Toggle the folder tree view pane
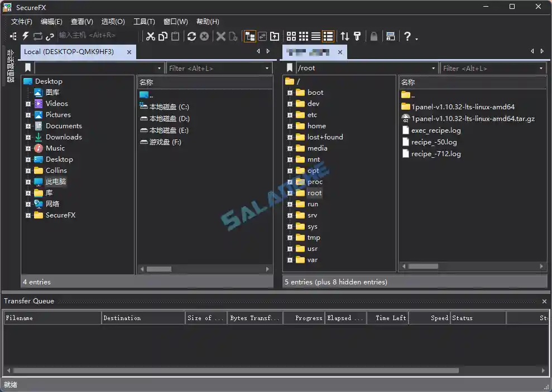 coord(250,36)
